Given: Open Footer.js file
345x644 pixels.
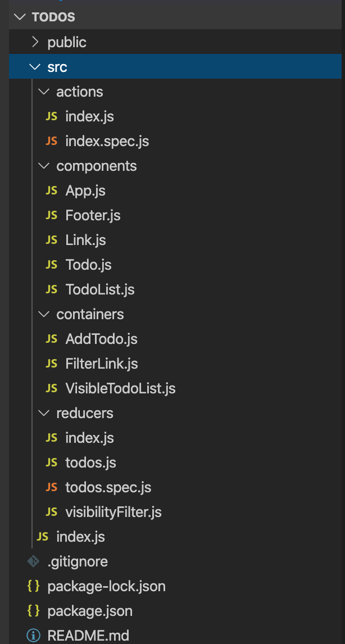Looking at the screenshot, I should click(93, 215).
